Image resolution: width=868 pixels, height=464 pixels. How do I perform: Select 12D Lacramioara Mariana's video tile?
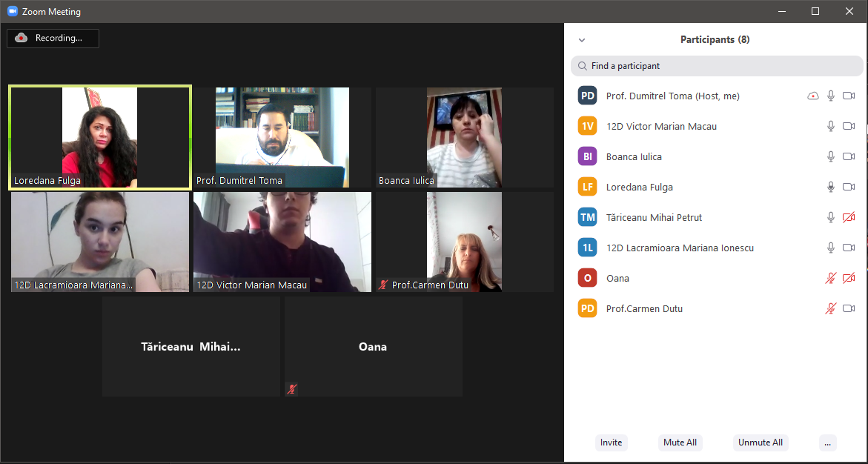coord(100,242)
